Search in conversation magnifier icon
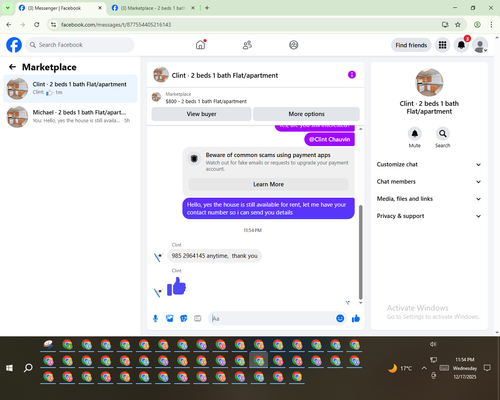Screen dimensions: 500x400 [443, 134]
